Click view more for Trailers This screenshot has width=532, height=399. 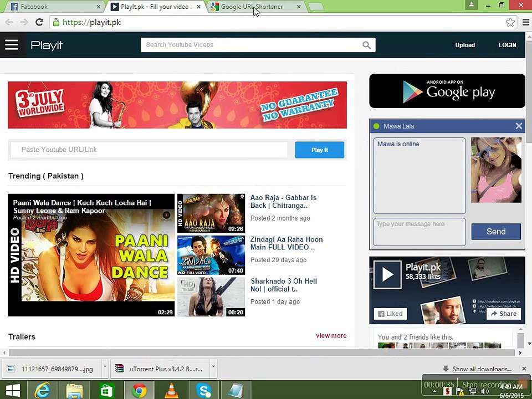pos(331,336)
